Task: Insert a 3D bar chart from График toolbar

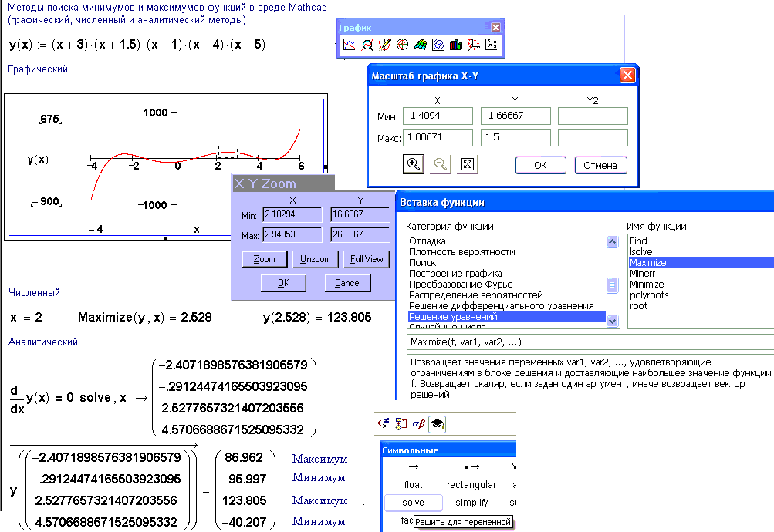Action: (455, 45)
